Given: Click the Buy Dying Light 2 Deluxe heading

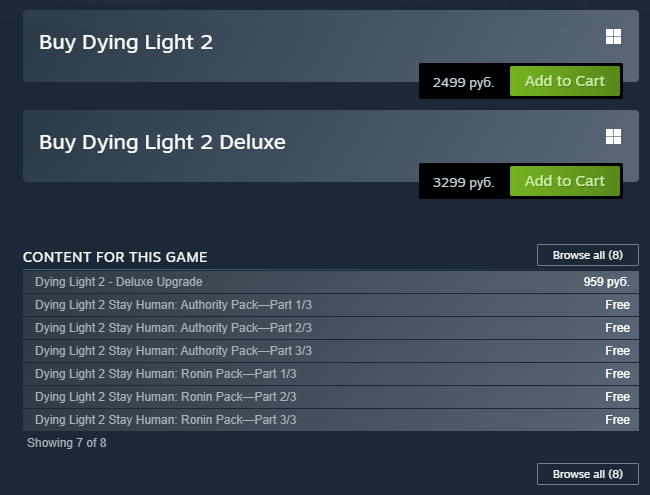Looking at the screenshot, I should click(x=162, y=142).
